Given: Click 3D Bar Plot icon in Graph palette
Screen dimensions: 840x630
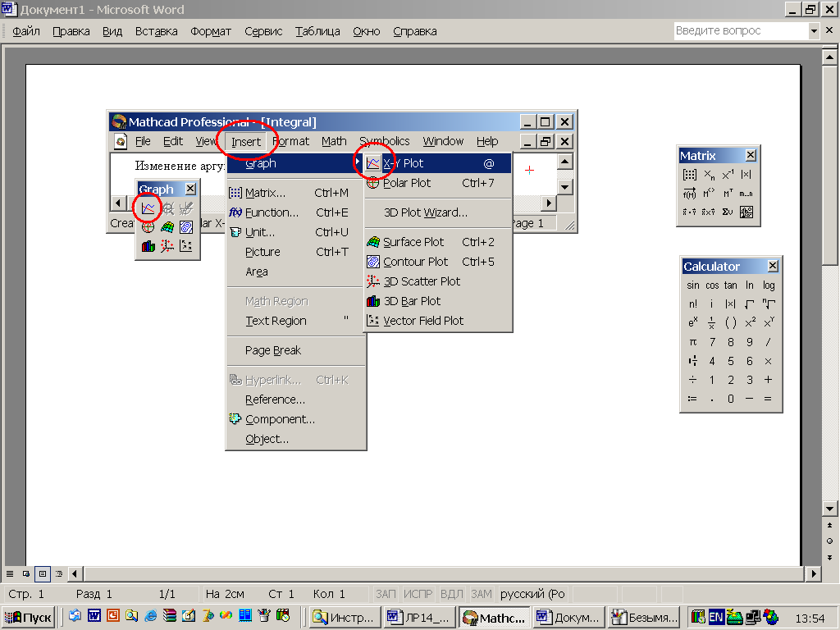Looking at the screenshot, I should [x=148, y=246].
